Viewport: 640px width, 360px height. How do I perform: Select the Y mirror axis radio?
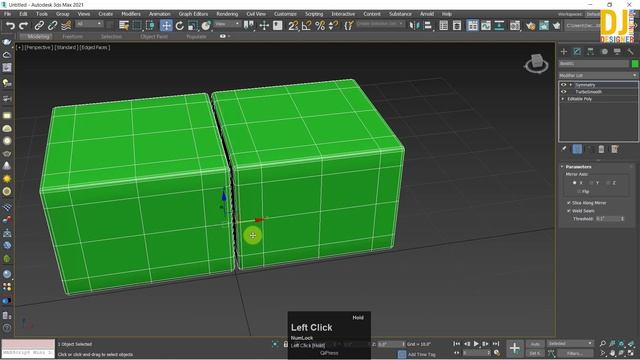[x=591, y=183]
